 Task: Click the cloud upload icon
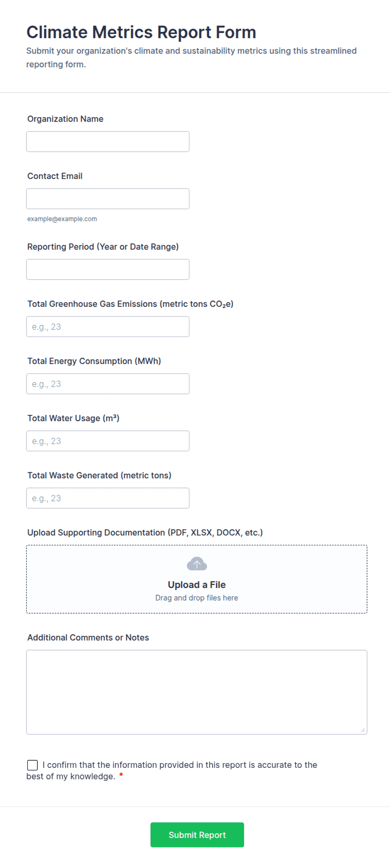[x=197, y=564]
